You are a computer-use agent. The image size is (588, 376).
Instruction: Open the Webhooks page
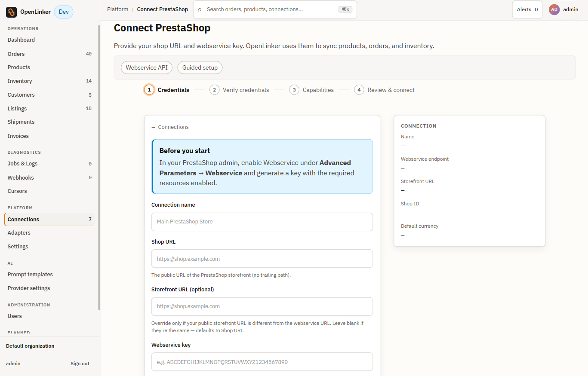pyautogui.click(x=49, y=178)
